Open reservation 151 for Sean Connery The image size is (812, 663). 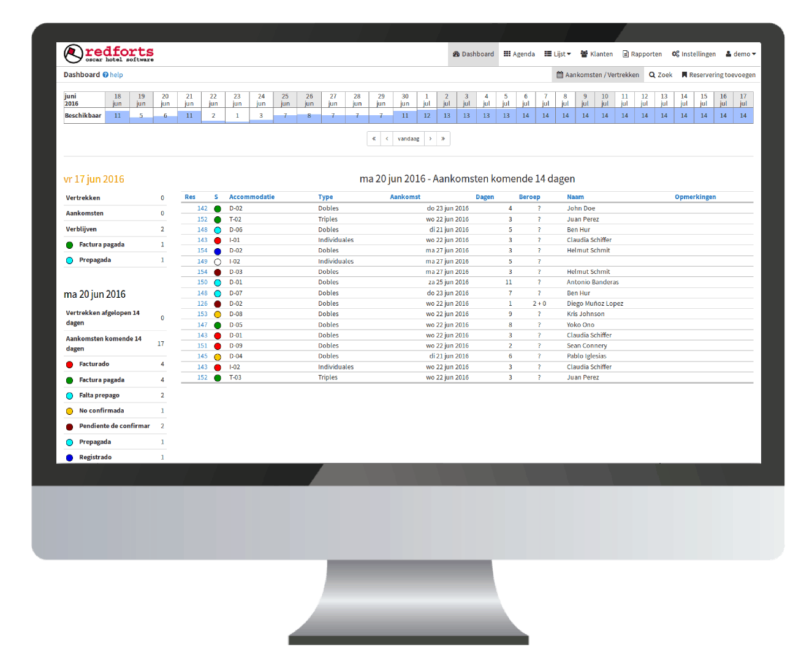(x=202, y=346)
